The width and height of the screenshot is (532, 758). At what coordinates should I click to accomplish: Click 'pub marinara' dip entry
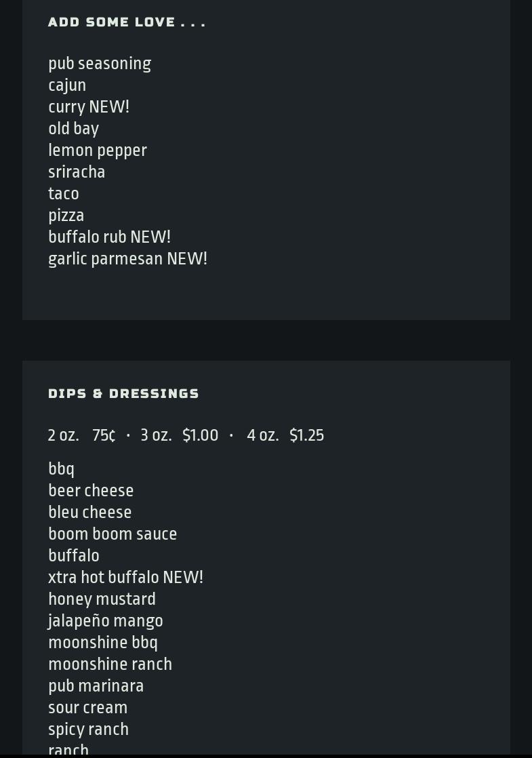96,686
